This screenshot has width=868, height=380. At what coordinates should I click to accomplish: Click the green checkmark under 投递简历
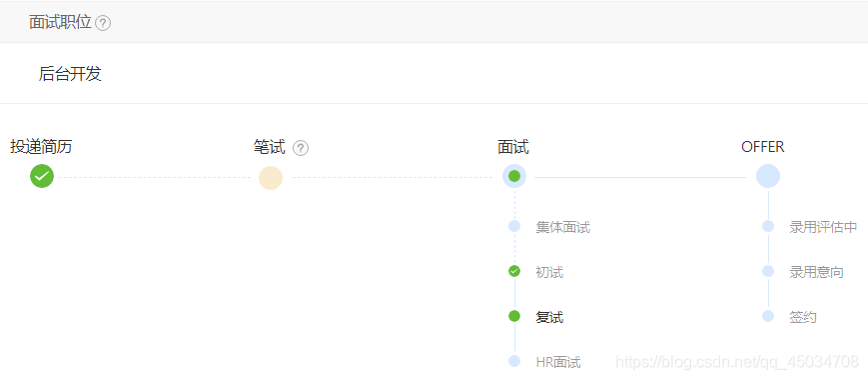click(42, 176)
